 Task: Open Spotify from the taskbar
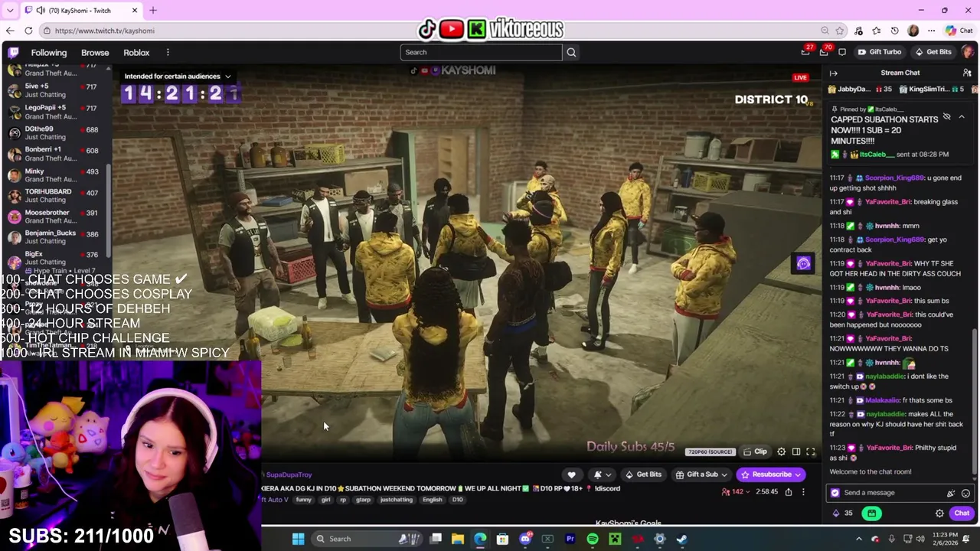pos(593,539)
